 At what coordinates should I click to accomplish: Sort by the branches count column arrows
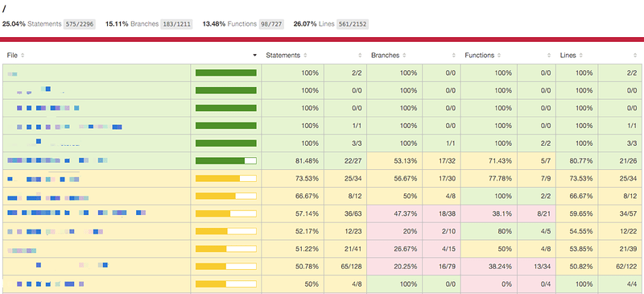[x=454, y=56]
